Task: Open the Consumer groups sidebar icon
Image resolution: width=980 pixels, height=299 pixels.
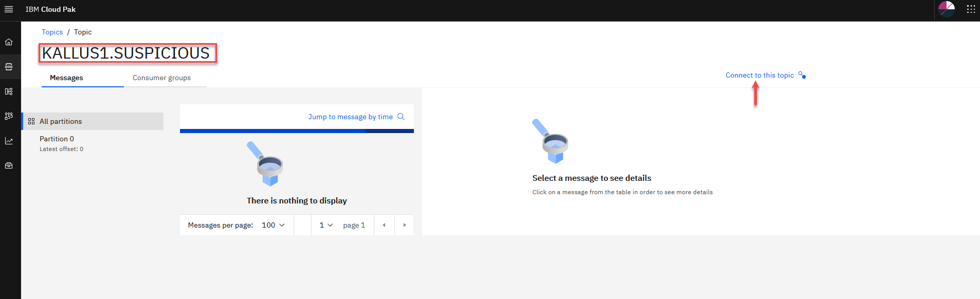Action: click(9, 116)
